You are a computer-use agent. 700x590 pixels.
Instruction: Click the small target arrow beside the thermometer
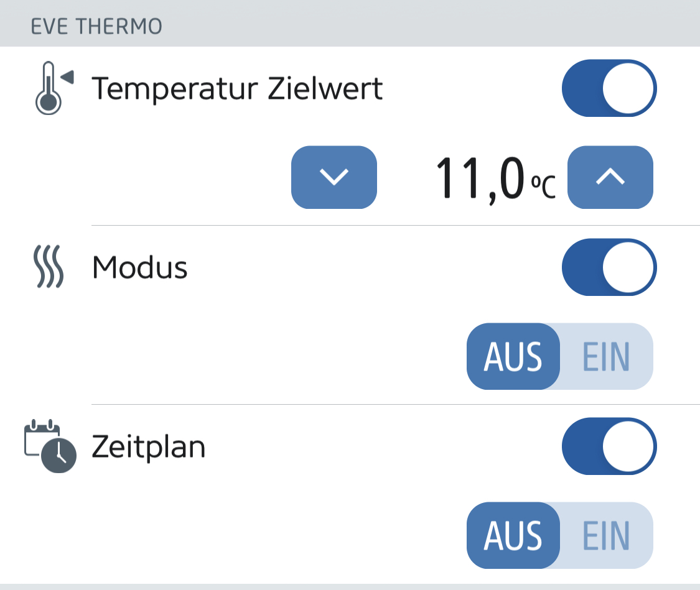[x=68, y=76]
